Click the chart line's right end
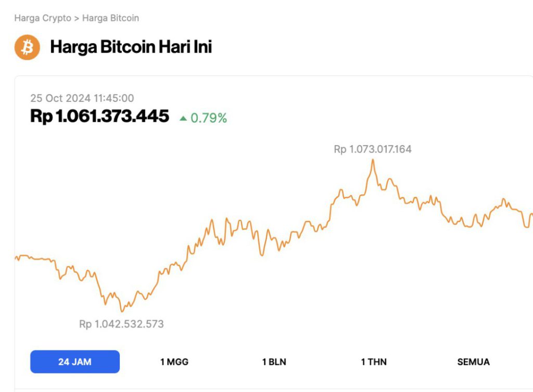The image size is (533, 392). tap(531, 214)
